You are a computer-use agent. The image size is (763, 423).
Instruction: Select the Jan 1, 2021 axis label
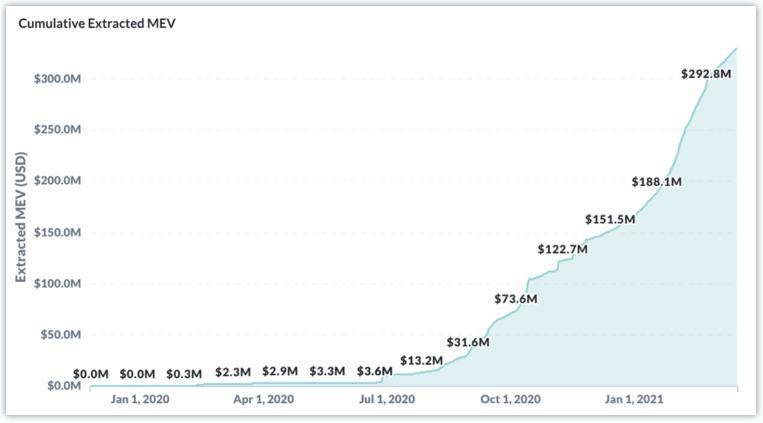(x=634, y=400)
